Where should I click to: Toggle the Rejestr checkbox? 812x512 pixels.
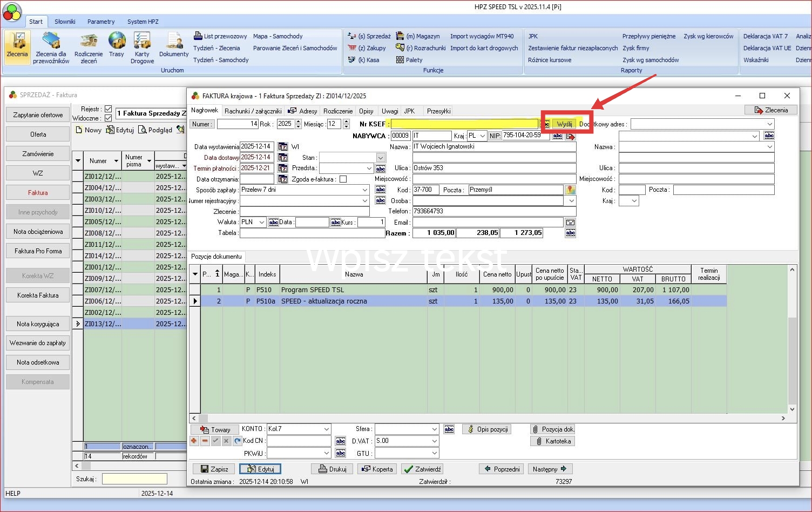[108, 109]
